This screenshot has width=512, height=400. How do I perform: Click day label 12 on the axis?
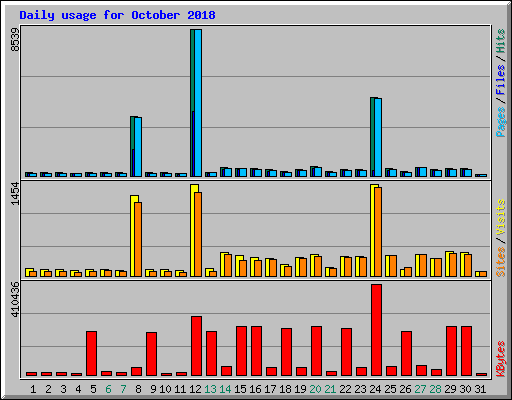coord(195,389)
